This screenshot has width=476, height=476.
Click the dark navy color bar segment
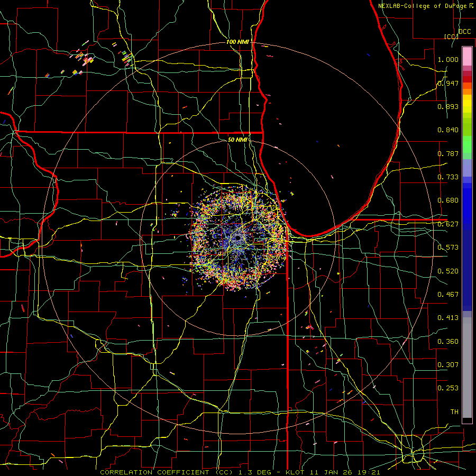point(467,270)
